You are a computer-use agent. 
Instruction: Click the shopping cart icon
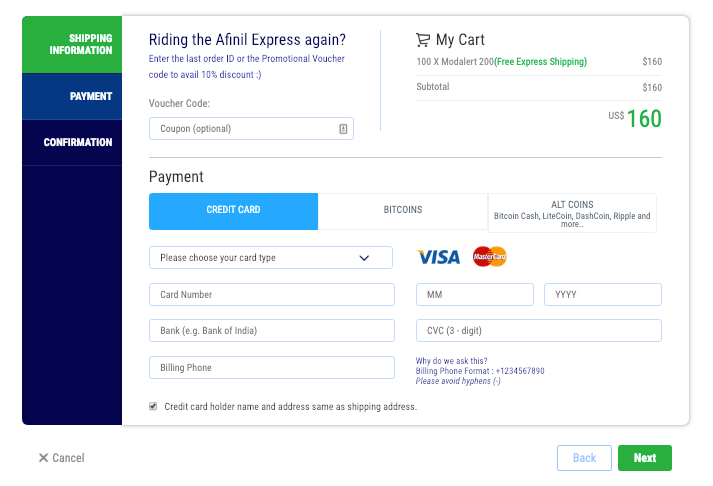(423, 40)
